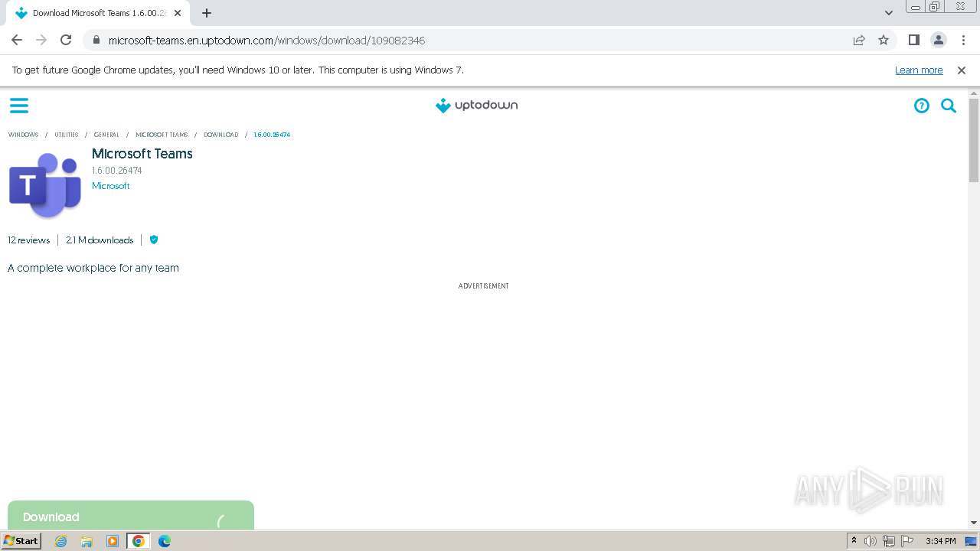980x551 pixels.
Task: Click the address bar URL
Action: pos(266,40)
